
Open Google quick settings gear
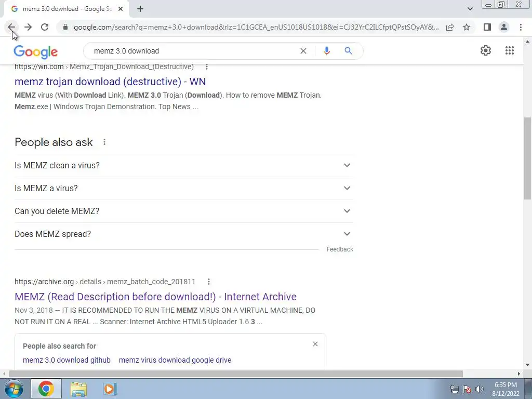pos(486,50)
